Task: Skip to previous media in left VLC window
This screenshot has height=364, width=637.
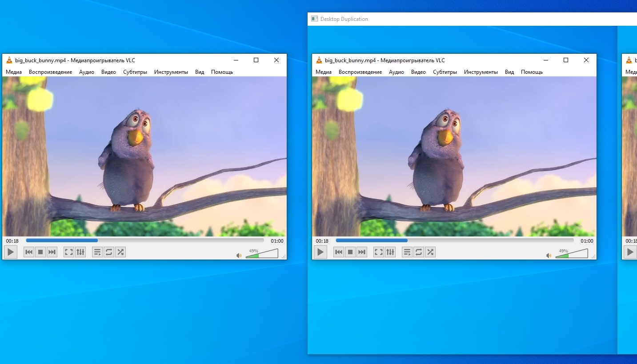Action: pos(29,252)
